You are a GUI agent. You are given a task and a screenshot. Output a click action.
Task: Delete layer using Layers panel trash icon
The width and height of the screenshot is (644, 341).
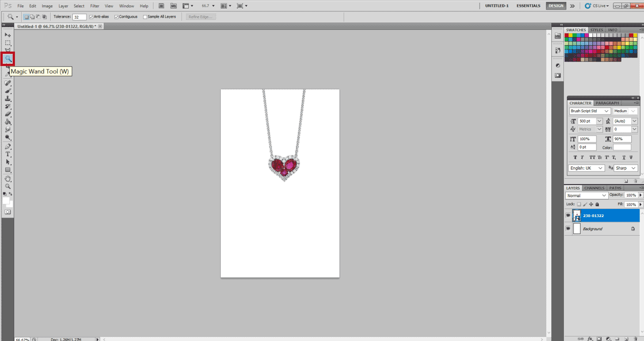635,338
